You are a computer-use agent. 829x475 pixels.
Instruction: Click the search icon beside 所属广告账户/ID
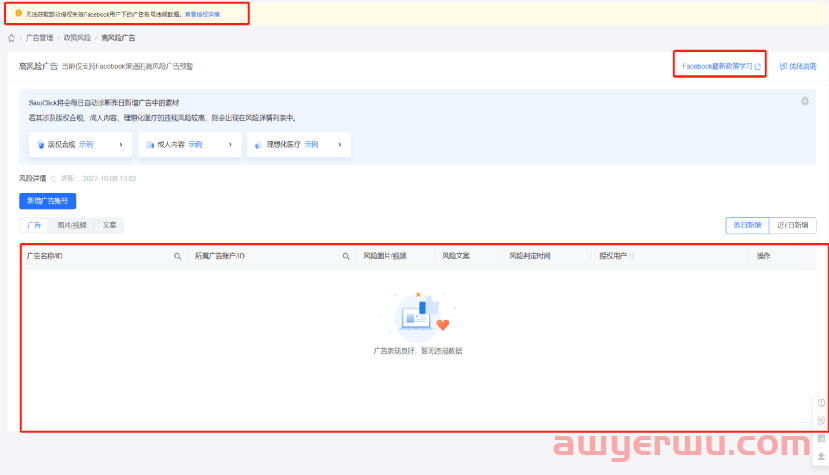pos(346,256)
